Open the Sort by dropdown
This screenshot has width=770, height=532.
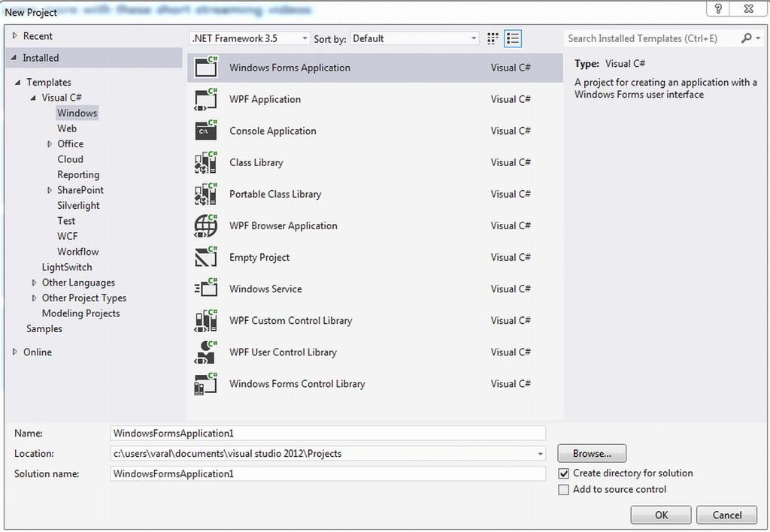click(414, 38)
